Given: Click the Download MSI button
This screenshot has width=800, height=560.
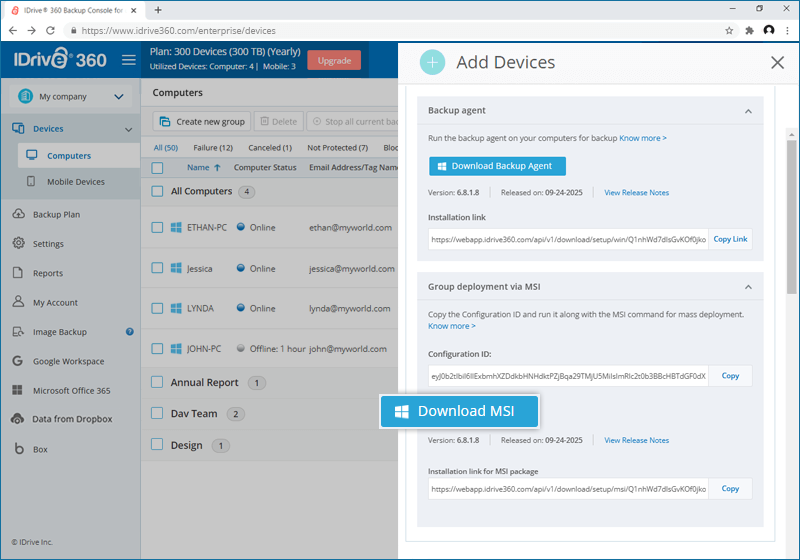Looking at the screenshot, I should (459, 411).
